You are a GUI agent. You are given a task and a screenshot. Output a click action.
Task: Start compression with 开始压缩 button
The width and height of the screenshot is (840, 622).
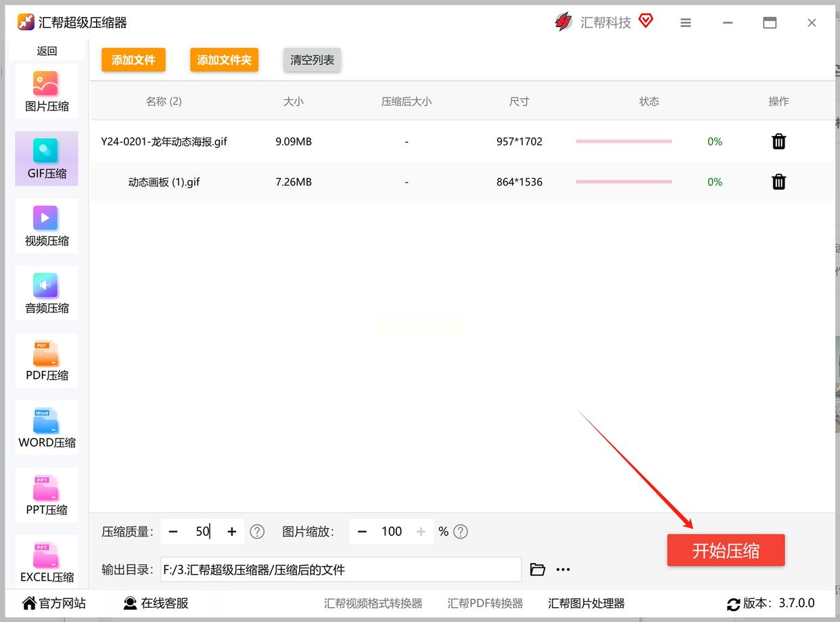coord(726,550)
